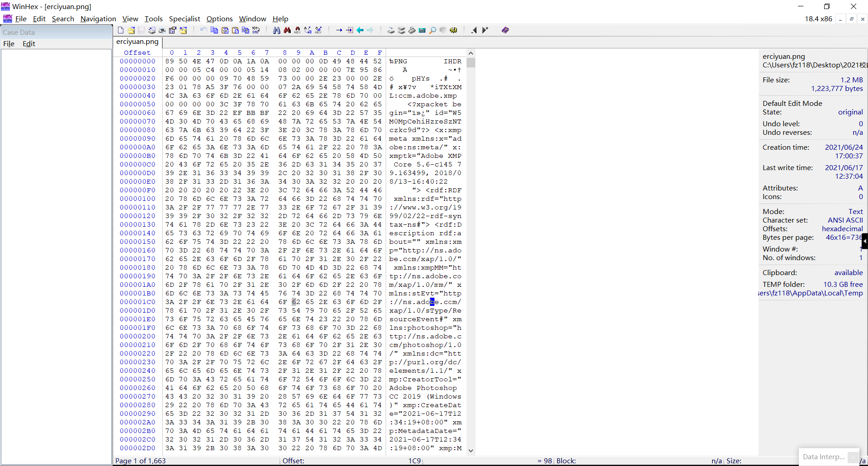Click offset row 00000040
868x466 pixels.
point(137,96)
